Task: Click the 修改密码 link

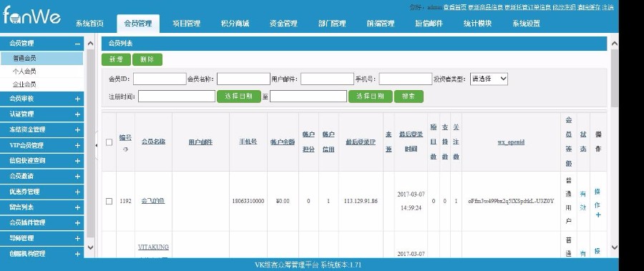Action: tap(565, 7)
